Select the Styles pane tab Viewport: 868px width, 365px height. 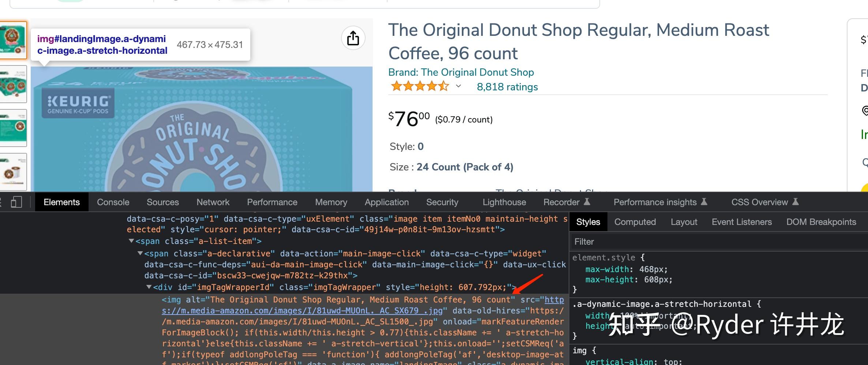point(588,222)
